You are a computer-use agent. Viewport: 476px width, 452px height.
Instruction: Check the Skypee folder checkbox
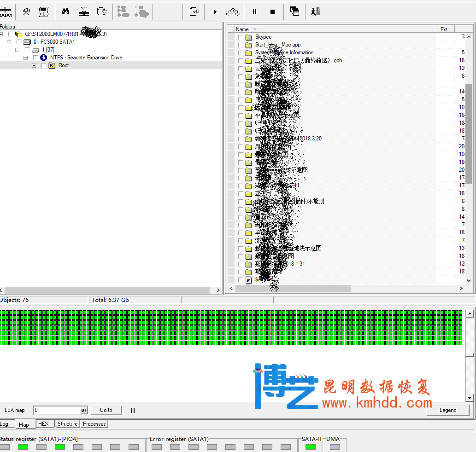pos(241,37)
